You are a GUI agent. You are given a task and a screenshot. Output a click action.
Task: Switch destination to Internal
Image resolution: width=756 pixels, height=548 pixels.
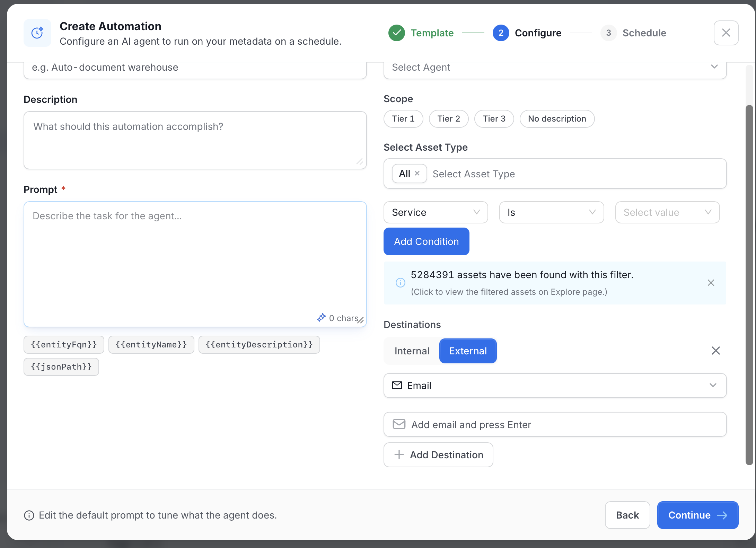pos(412,351)
